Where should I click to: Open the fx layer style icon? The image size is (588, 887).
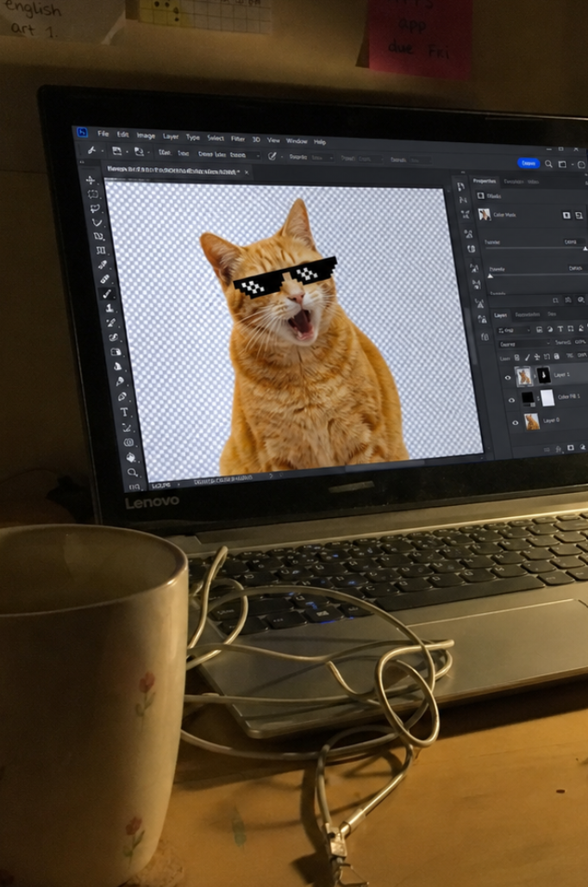point(559,449)
